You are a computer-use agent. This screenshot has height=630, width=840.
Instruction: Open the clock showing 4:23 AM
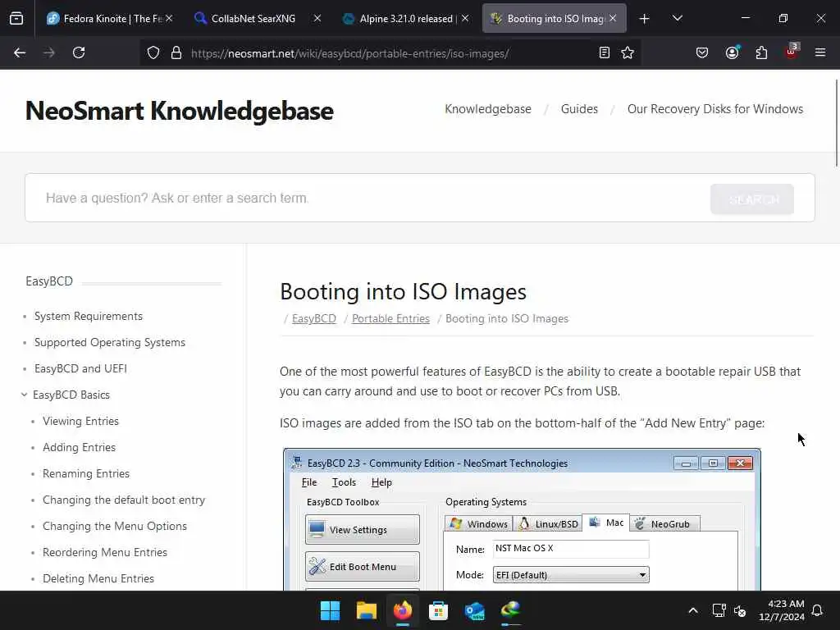click(x=782, y=610)
